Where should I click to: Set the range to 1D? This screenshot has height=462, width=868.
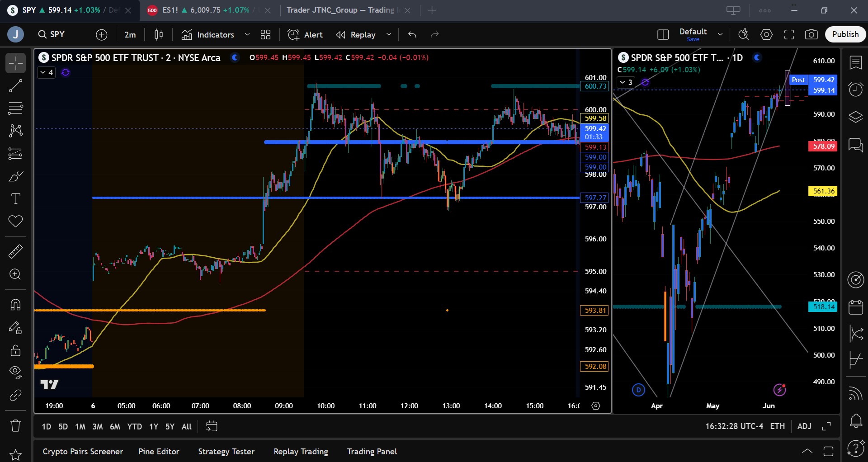[x=47, y=427]
